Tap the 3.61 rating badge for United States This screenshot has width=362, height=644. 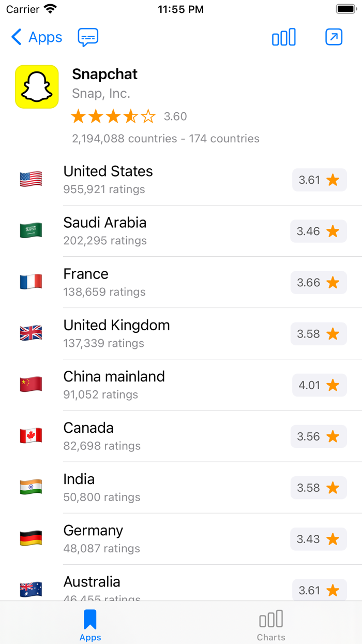pyautogui.click(x=319, y=180)
